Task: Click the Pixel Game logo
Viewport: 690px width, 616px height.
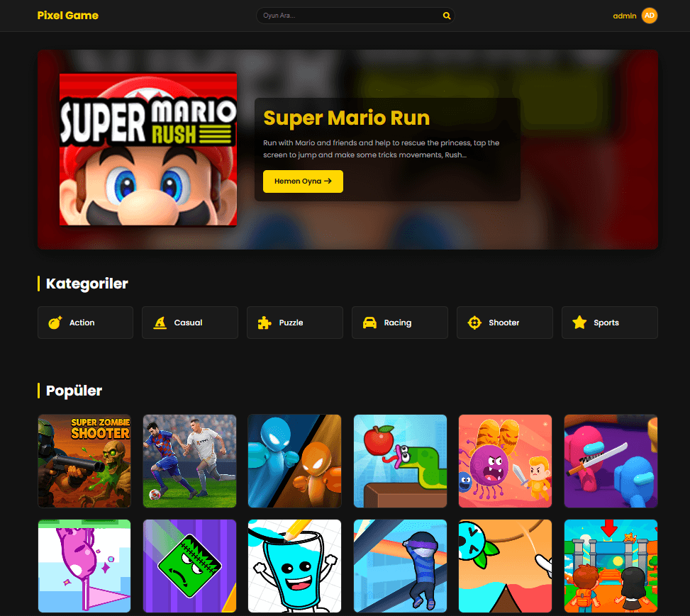Action: [68, 16]
